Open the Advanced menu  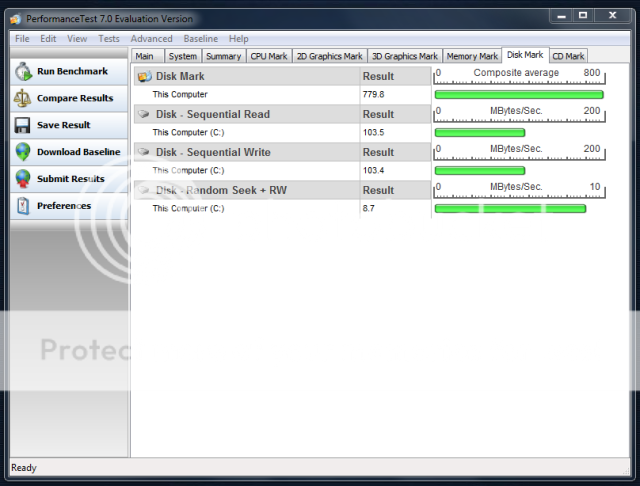pyautogui.click(x=151, y=38)
